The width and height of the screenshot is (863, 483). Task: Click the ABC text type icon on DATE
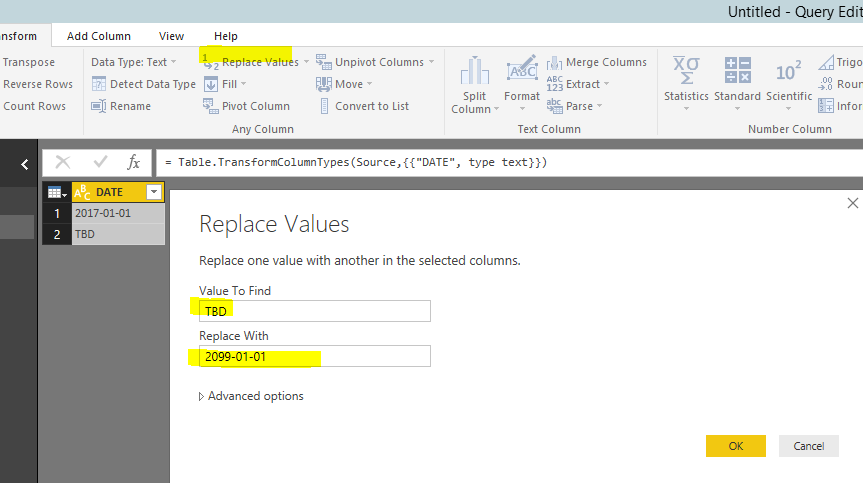click(81, 192)
